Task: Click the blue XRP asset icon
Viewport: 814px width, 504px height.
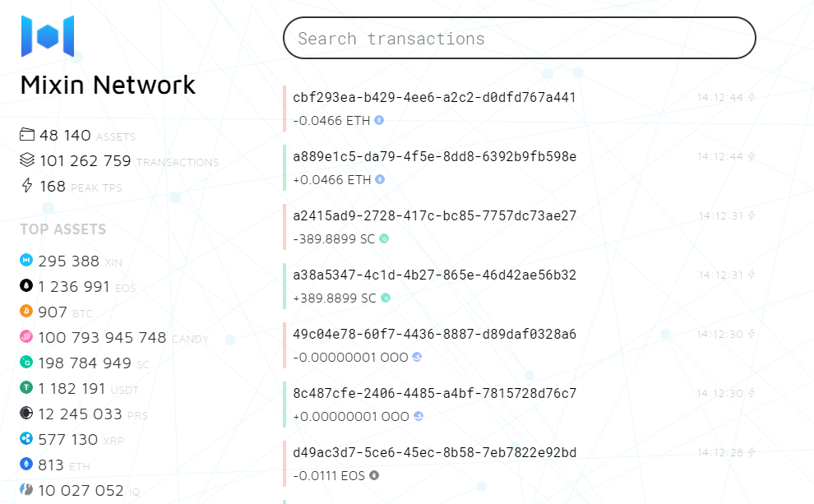Action: (26, 439)
